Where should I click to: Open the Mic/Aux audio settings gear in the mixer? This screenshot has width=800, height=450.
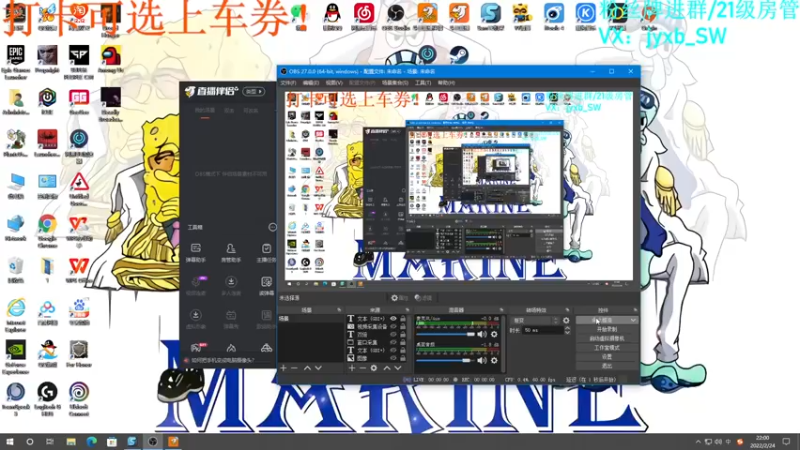[x=494, y=335]
